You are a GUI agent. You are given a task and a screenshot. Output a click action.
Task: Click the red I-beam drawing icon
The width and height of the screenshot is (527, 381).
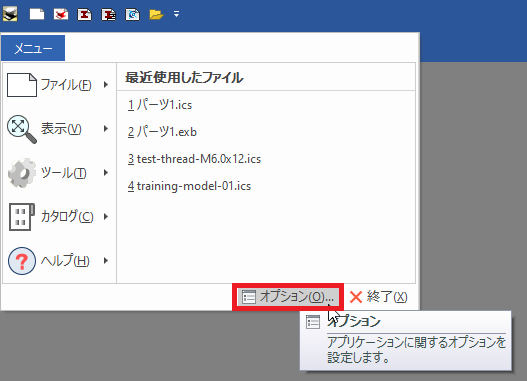coord(84,14)
